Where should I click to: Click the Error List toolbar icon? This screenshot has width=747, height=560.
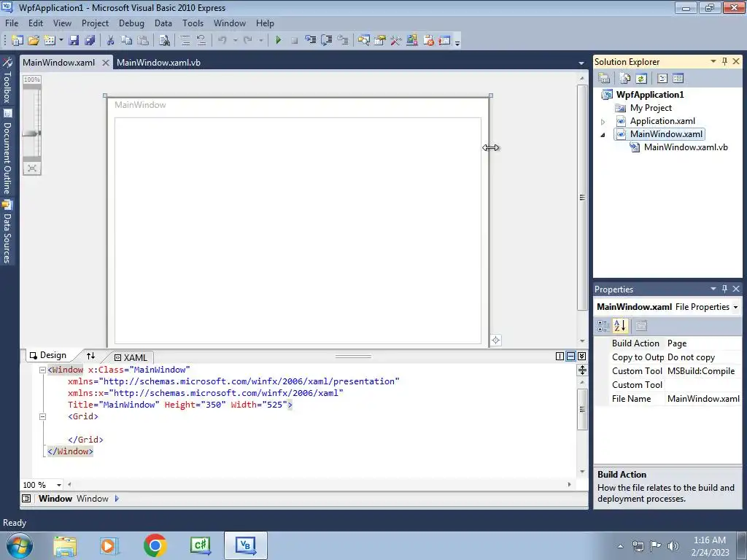point(428,41)
